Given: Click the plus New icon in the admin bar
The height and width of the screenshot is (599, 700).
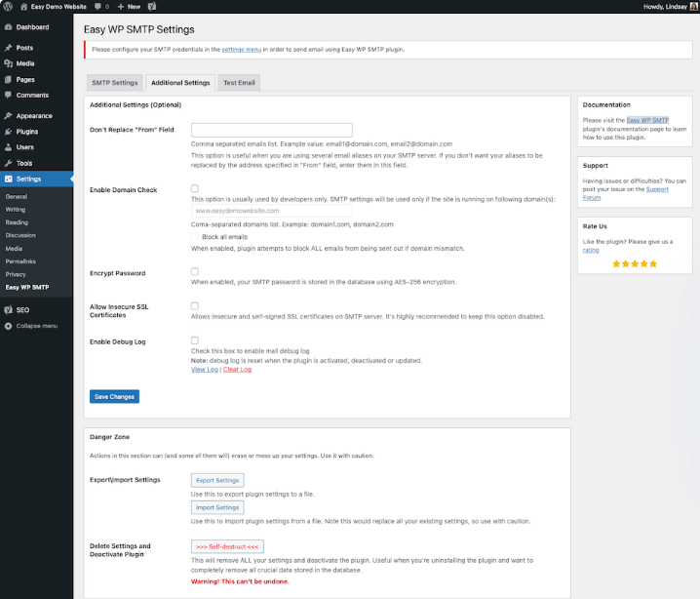Looking at the screenshot, I should pos(121,7).
